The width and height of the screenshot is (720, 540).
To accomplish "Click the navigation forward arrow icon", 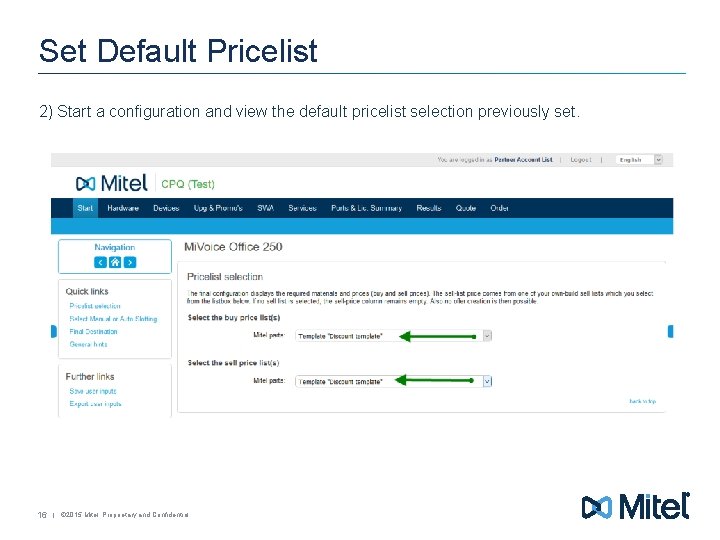I will (130, 262).
